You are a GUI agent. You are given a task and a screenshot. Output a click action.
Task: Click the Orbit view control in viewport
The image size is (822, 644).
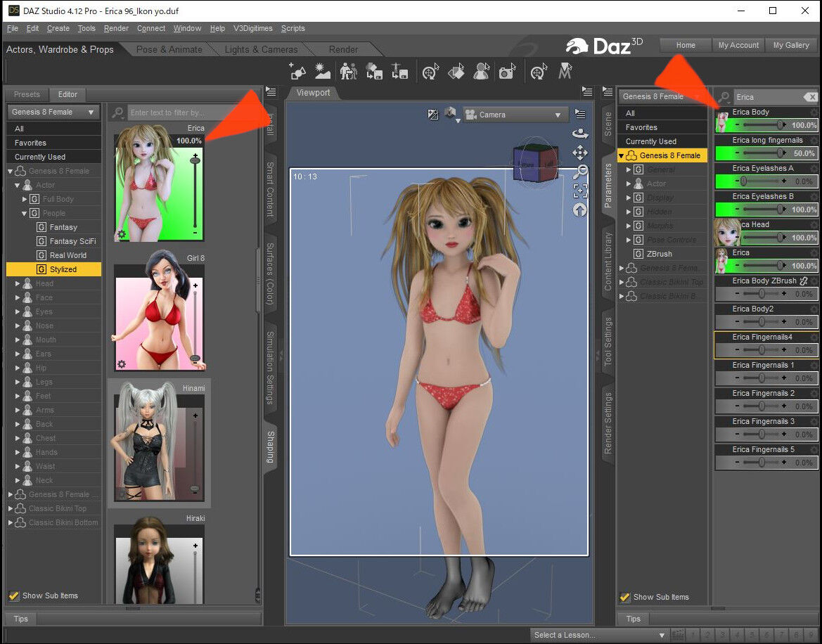click(x=580, y=133)
